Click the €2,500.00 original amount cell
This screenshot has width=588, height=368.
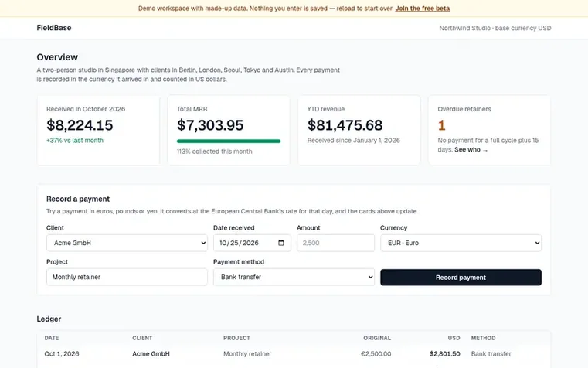pos(376,354)
